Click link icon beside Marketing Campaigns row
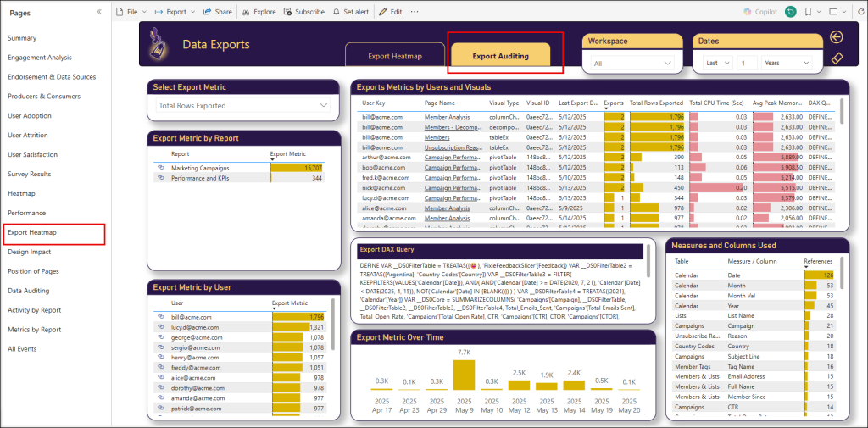 pyautogui.click(x=160, y=168)
